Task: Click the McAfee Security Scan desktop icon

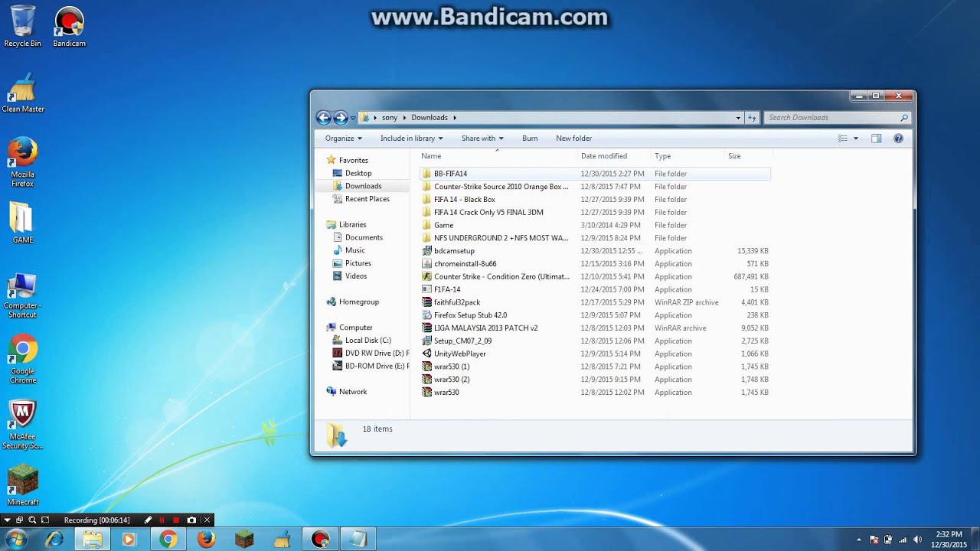Action: (22, 425)
